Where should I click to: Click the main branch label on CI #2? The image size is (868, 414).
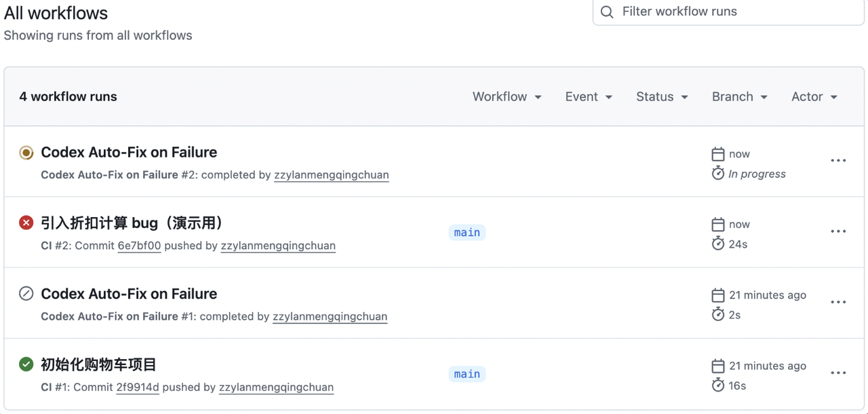[467, 233]
